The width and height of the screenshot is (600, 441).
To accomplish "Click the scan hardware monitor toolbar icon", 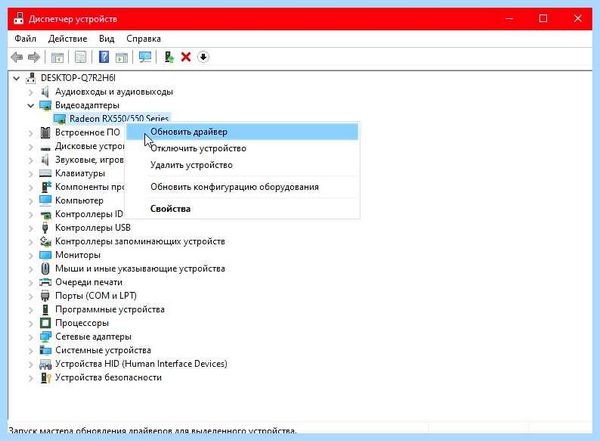I will [x=145, y=57].
